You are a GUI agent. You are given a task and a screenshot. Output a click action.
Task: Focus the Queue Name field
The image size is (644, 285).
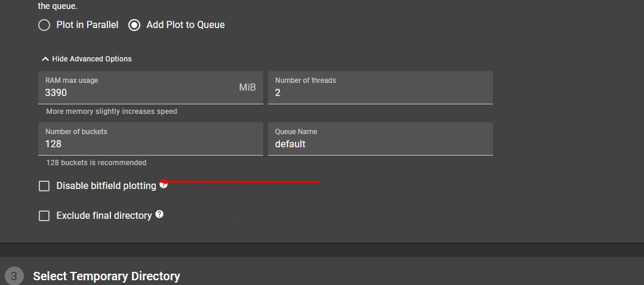click(380, 144)
